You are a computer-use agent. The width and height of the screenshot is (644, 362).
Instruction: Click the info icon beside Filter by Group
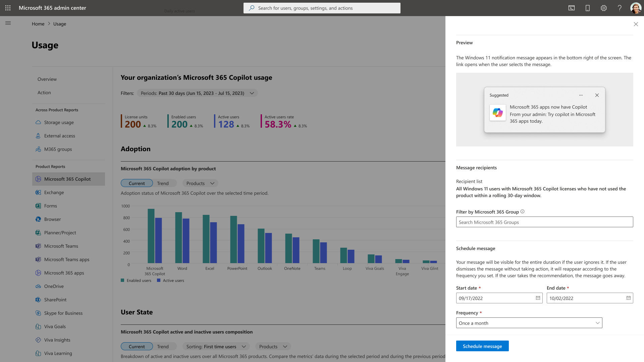tap(523, 212)
